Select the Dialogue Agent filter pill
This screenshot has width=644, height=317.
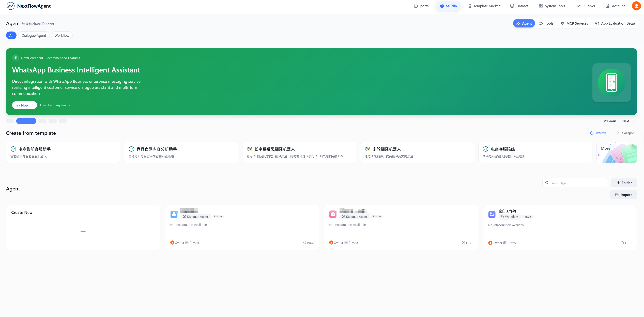click(34, 36)
